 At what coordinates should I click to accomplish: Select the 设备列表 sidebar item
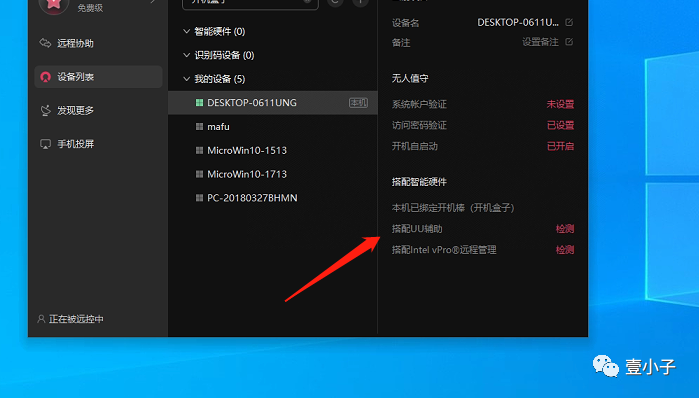coord(98,77)
